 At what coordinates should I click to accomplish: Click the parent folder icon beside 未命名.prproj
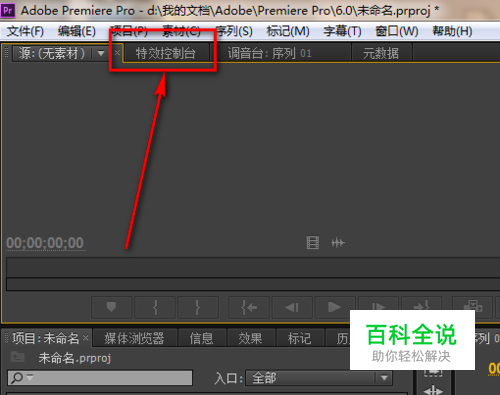pyautogui.click(x=18, y=357)
